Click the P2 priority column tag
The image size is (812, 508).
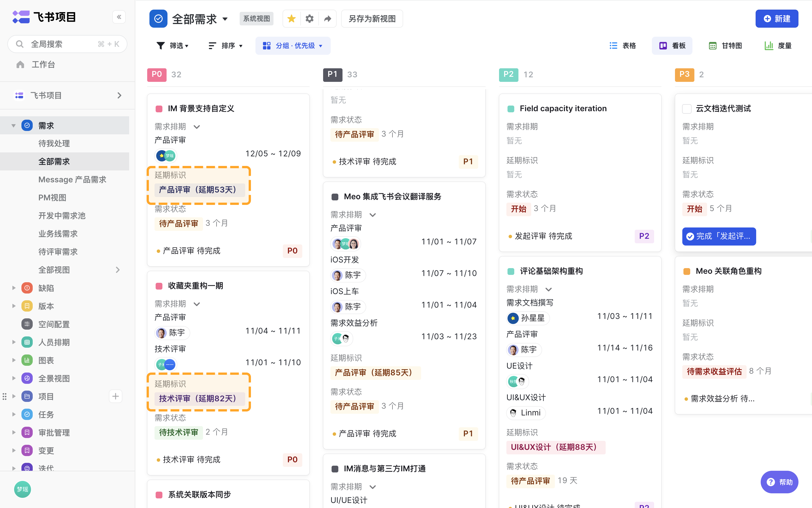(x=508, y=75)
